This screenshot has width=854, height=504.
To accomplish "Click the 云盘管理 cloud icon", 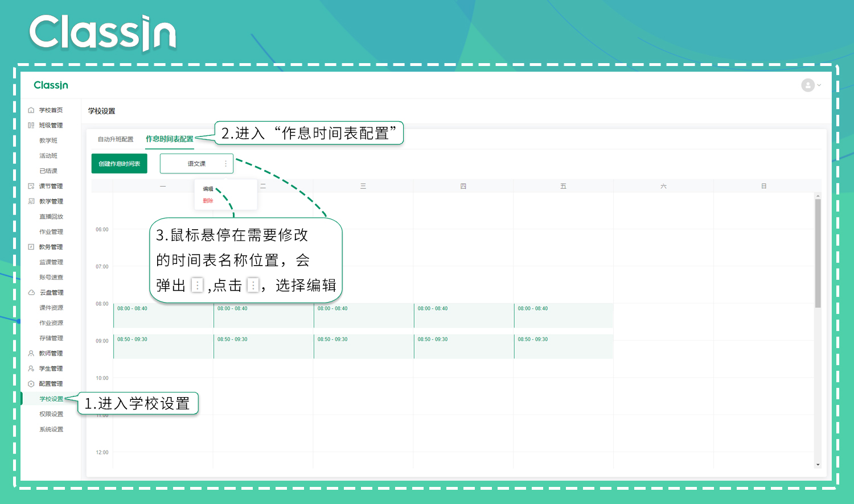I will 31,292.
